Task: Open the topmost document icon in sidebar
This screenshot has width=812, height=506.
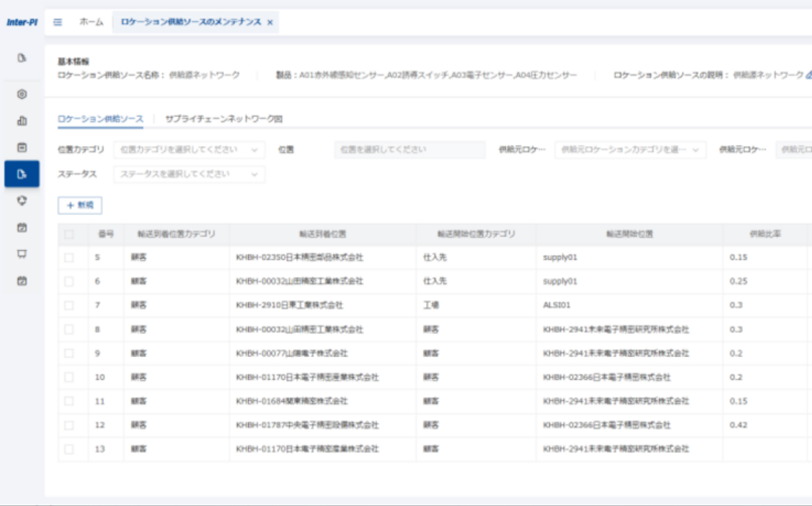Action: pos(22,58)
